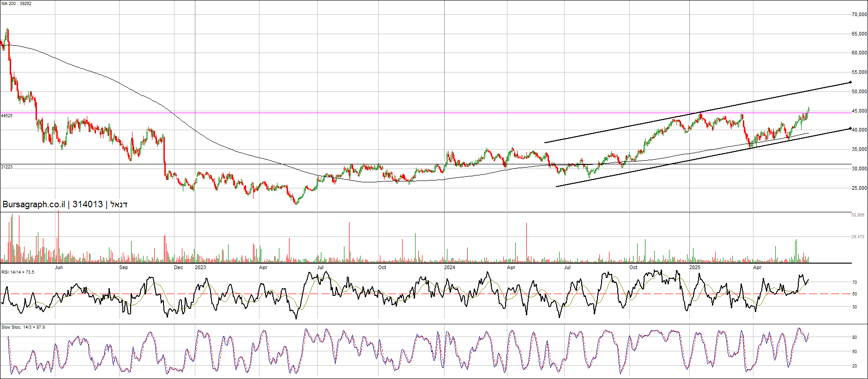Click the magenta 44525 resistance line label
This screenshot has height=379, width=868.
7,116
